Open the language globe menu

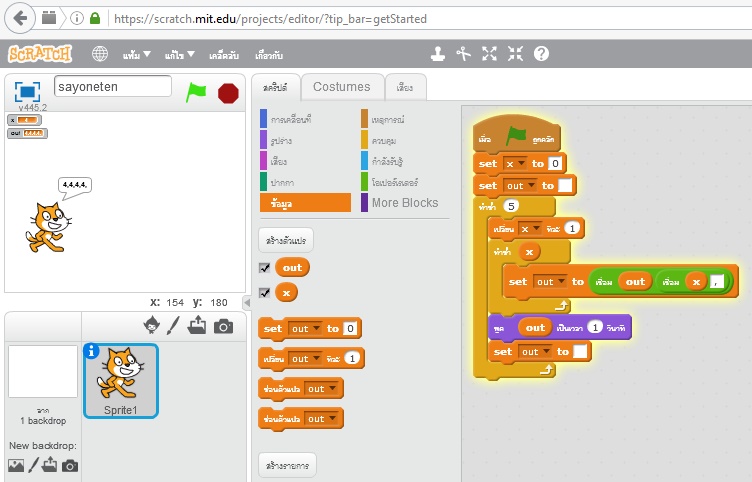[100, 54]
